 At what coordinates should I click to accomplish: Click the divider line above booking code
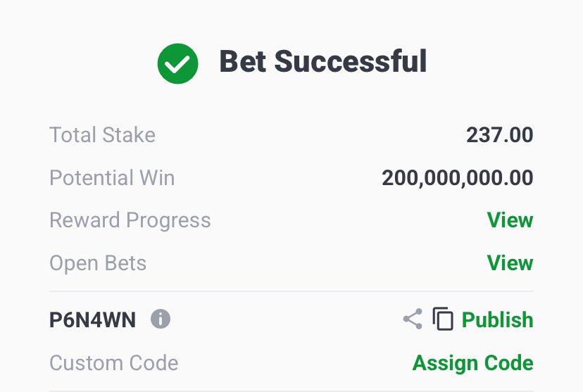click(x=291, y=291)
